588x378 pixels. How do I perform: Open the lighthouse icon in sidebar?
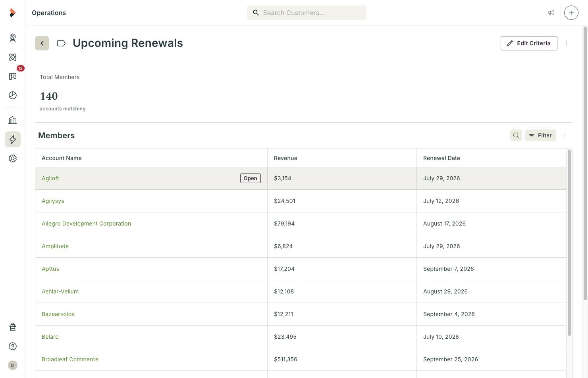(13, 327)
